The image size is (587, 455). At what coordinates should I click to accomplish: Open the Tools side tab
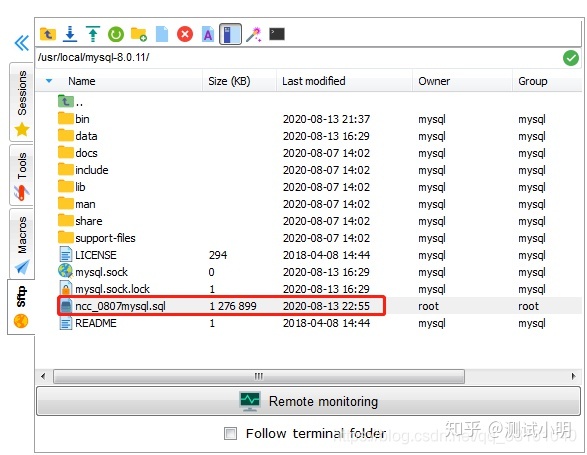(x=21, y=175)
